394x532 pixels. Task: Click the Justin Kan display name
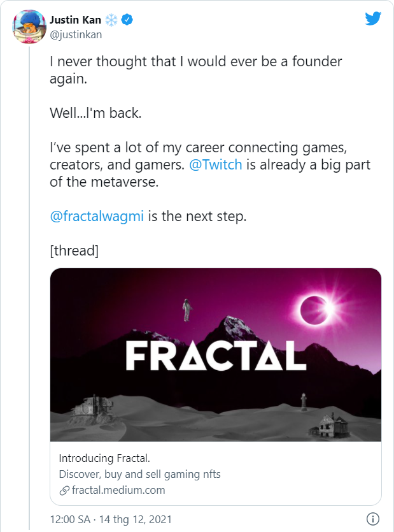coord(76,20)
